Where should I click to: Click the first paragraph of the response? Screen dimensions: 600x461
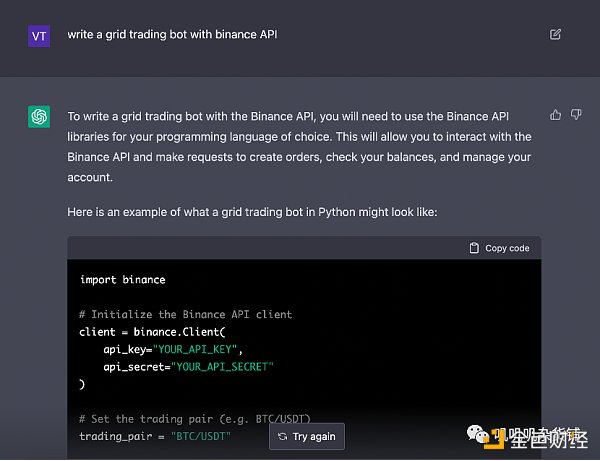(299, 147)
